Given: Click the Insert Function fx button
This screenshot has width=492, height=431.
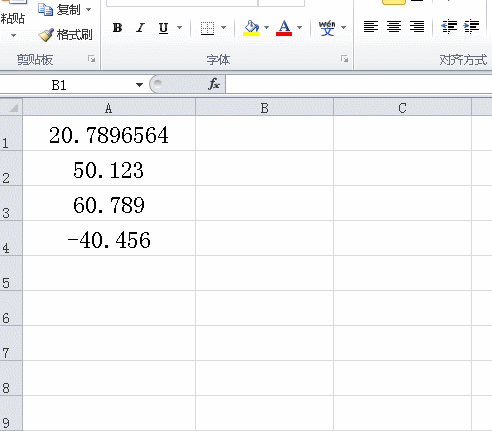Looking at the screenshot, I should coord(214,84).
